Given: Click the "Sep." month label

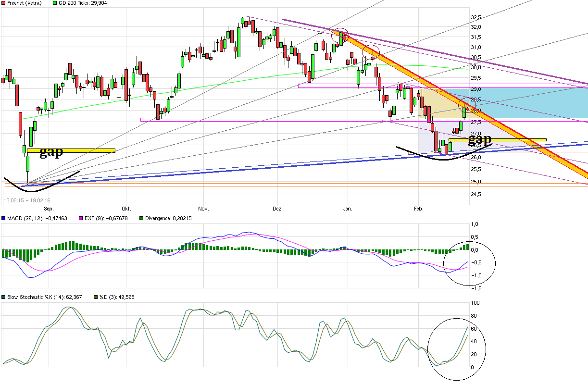Looking at the screenshot, I should click(49, 209).
